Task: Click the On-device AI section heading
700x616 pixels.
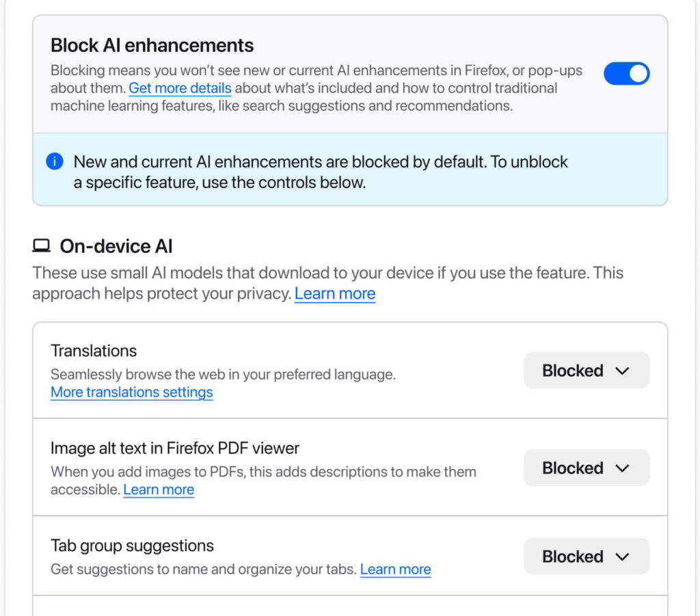Action: (116, 246)
